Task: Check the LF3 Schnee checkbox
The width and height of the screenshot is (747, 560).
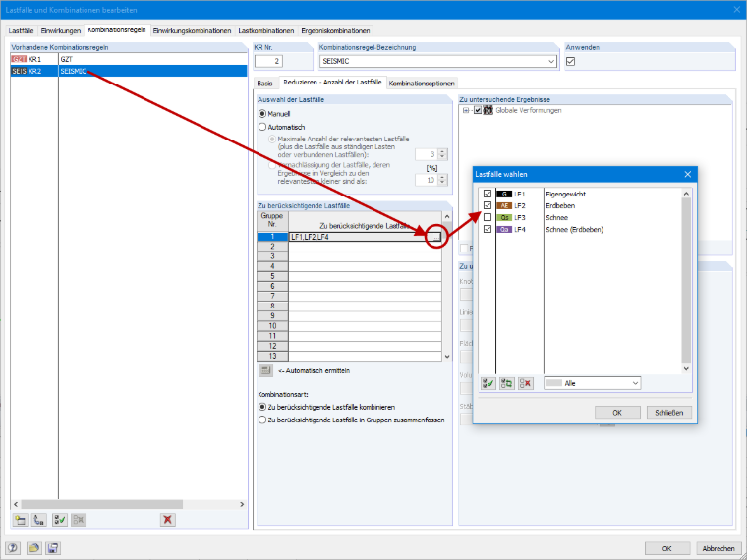Action: click(x=487, y=218)
